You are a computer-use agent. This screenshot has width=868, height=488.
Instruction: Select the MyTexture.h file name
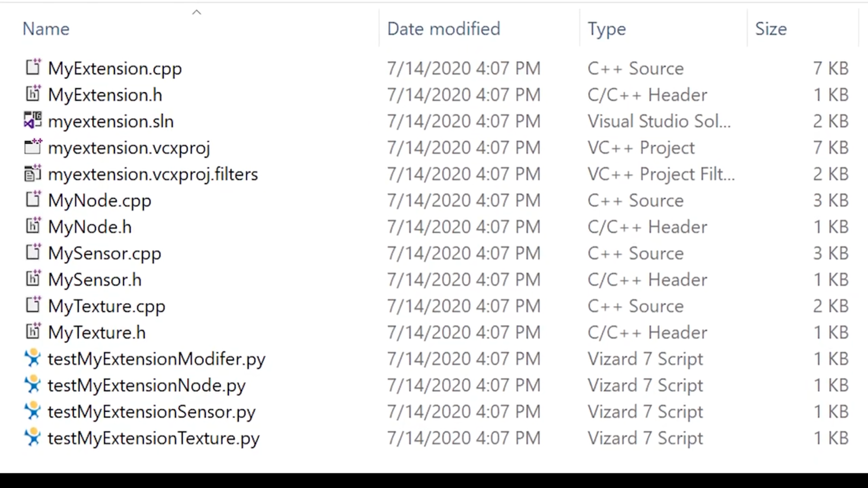(x=97, y=332)
